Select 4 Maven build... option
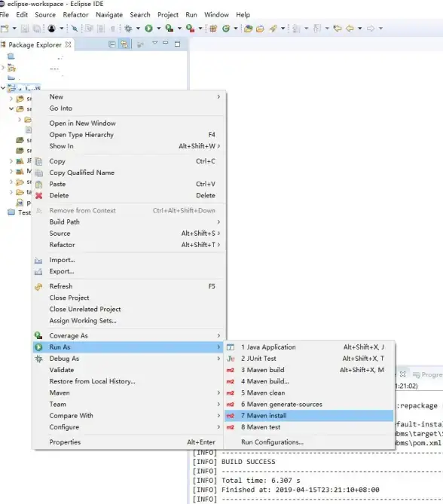This screenshot has height=504, width=443. pos(309,381)
